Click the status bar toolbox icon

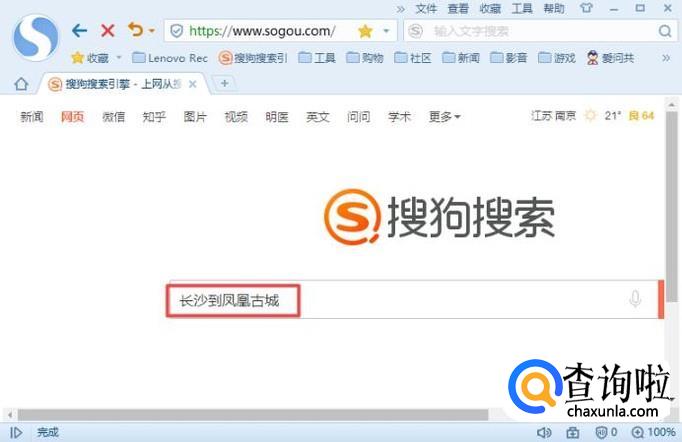point(573,432)
